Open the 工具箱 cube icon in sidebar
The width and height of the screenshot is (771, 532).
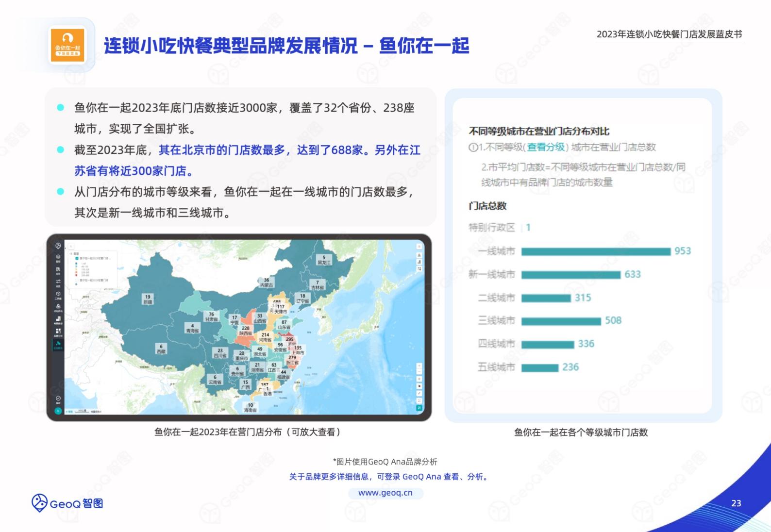click(x=58, y=294)
